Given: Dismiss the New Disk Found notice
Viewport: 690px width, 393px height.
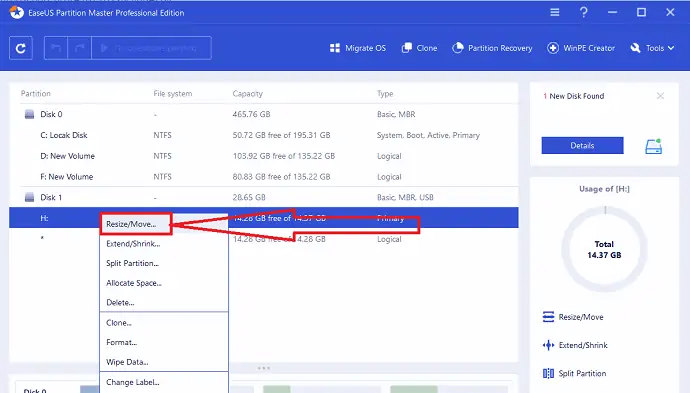Looking at the screenshot, I should (x=660, y=96).
